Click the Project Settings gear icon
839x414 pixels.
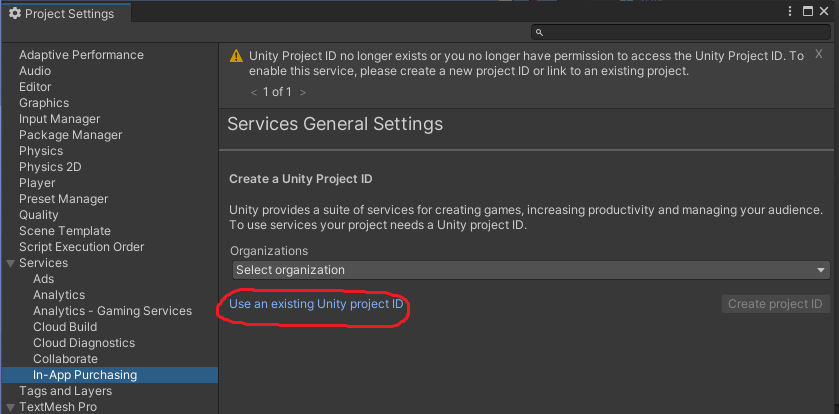click(15, 13)
